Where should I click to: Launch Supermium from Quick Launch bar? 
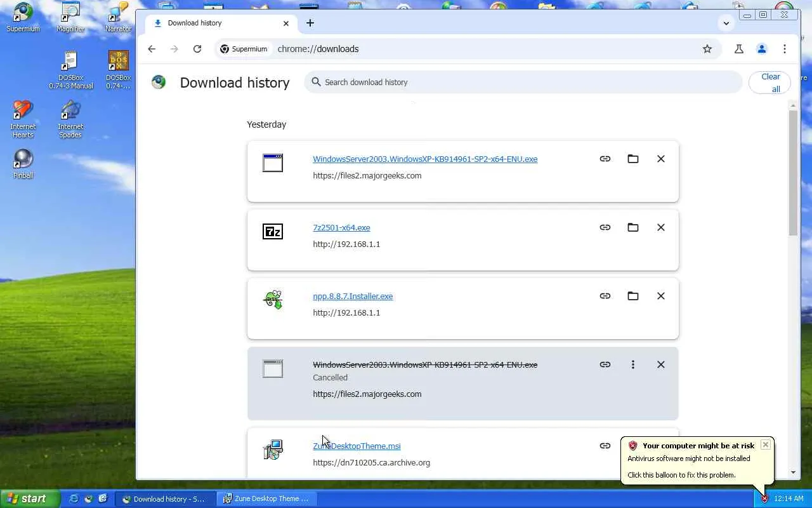pyautogui.click(x=88, y=498)
